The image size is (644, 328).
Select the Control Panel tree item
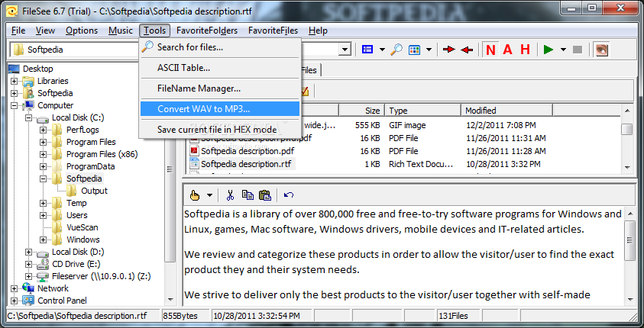click(x=62, y=301)
